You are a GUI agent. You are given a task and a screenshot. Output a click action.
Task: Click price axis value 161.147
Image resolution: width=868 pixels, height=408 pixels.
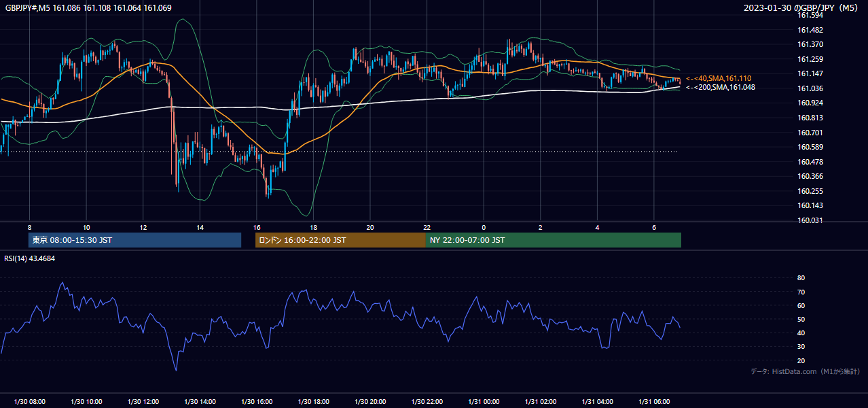tap(810, 74)
